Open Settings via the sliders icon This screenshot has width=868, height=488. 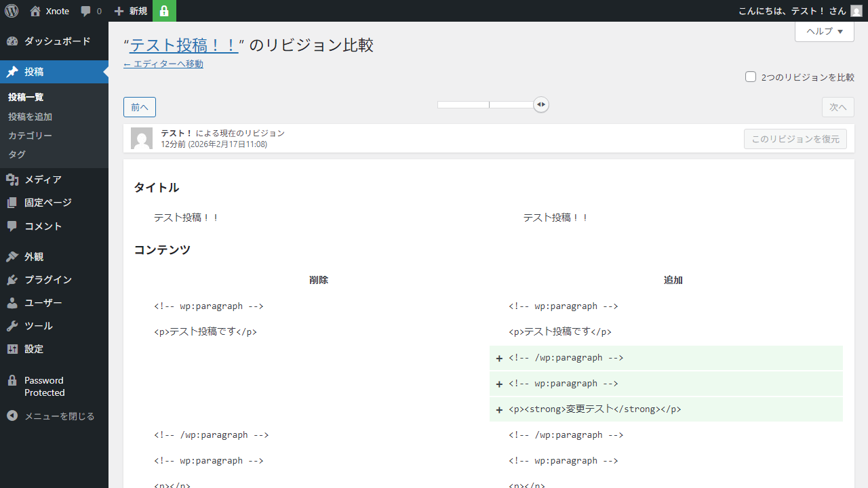(12, 348)
